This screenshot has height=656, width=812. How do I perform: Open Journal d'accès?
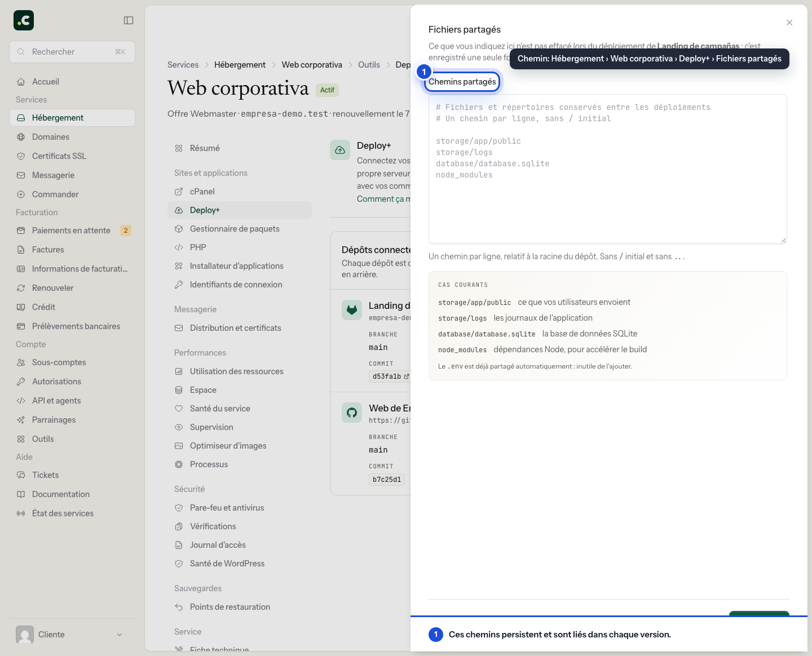pos(240,545)
